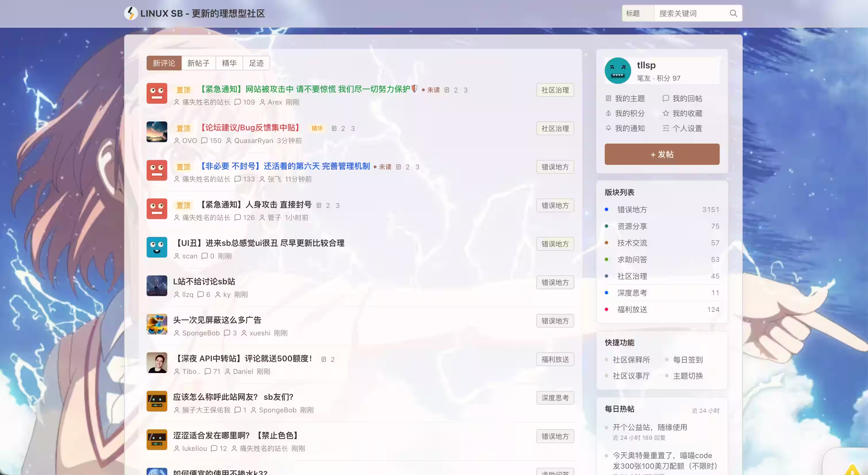Open post 【UI丑】进来sb总感觉ui很丑
The height and width of the screenshot is (475, 868).
tap(259, 243)
